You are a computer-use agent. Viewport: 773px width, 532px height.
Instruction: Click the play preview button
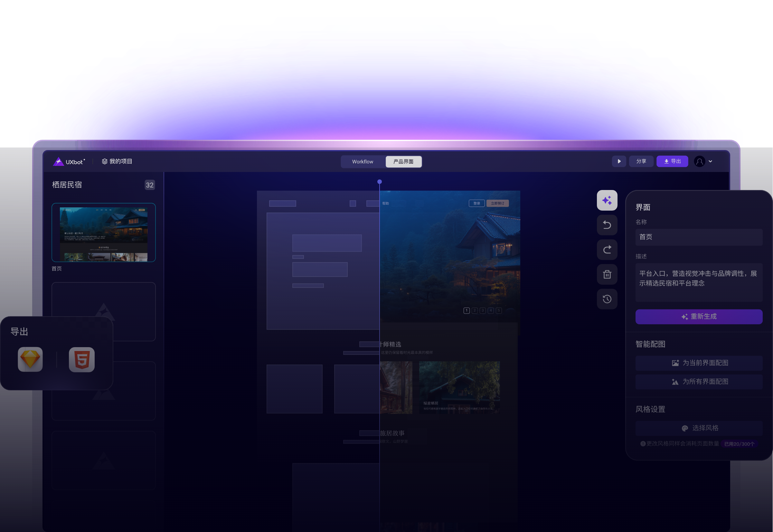click(619, 161)
